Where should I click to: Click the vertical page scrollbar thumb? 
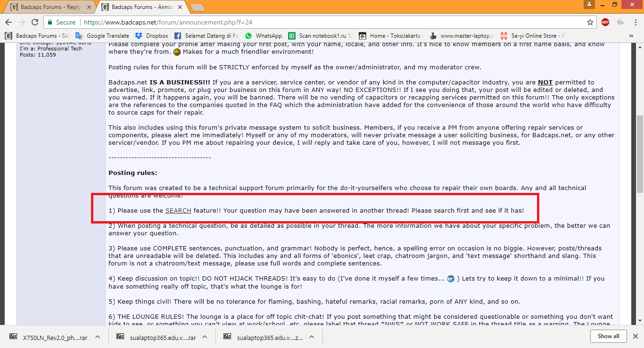[x=640, y=154]
